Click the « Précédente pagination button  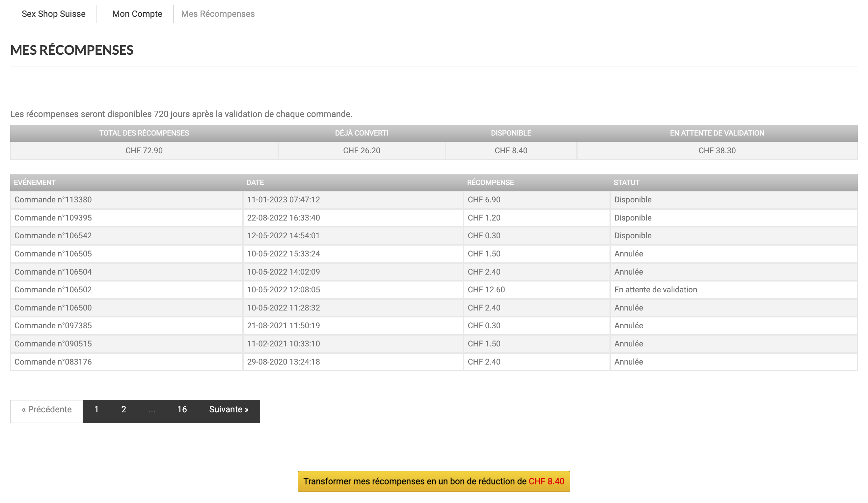tap(46, 410)
